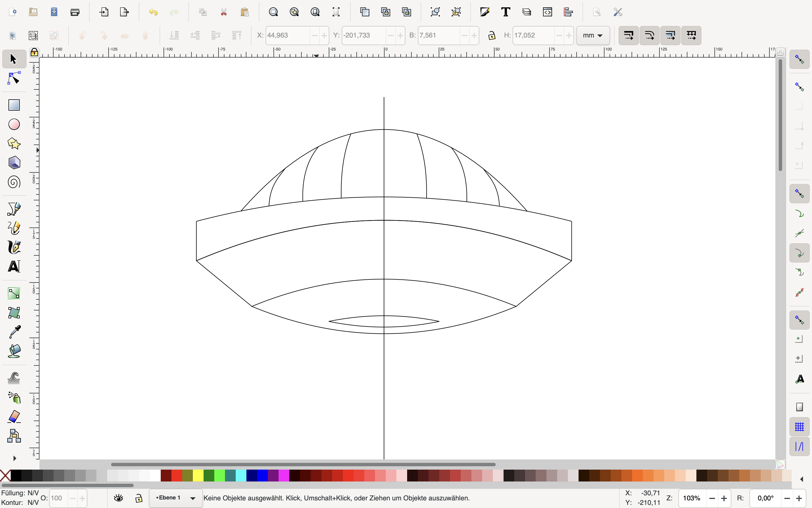
Task: Toggle the guides lock on ruler corner
Action: [34, 52]
